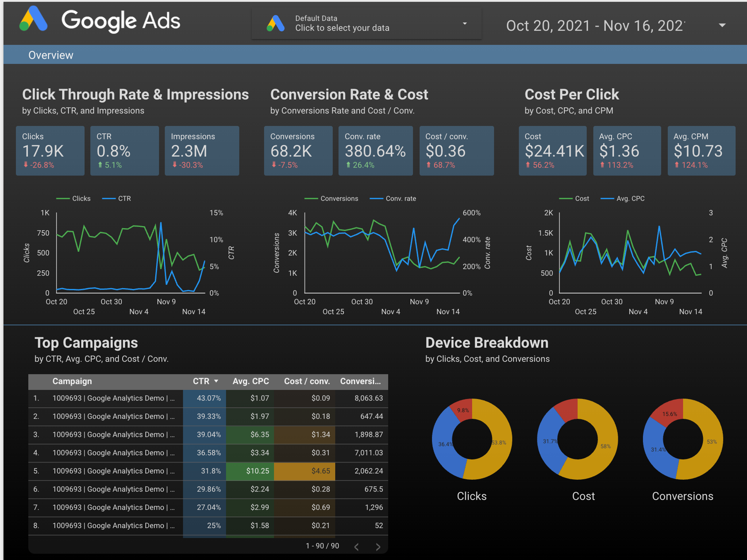747x560 pixels.
Task: Click the 29.86% CTR cell
Action: coord(204,489)
